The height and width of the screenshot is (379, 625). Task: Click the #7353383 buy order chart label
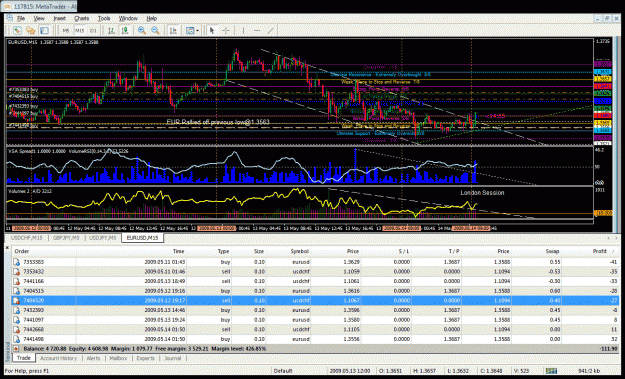[23, 90]
